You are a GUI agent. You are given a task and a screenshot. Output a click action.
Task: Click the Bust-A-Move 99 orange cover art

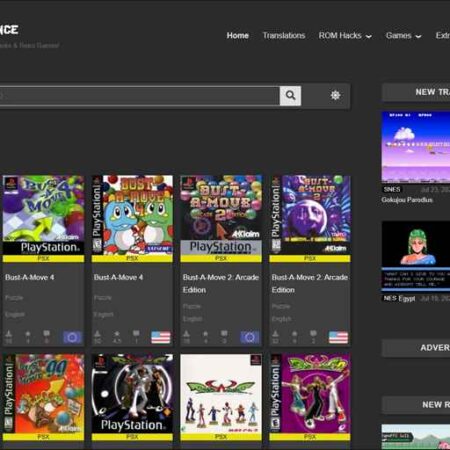[x=43, y=394]
